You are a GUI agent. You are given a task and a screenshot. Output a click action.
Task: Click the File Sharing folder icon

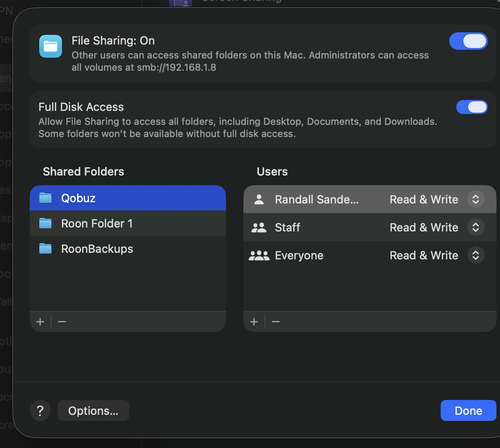[x=51, y=46]
